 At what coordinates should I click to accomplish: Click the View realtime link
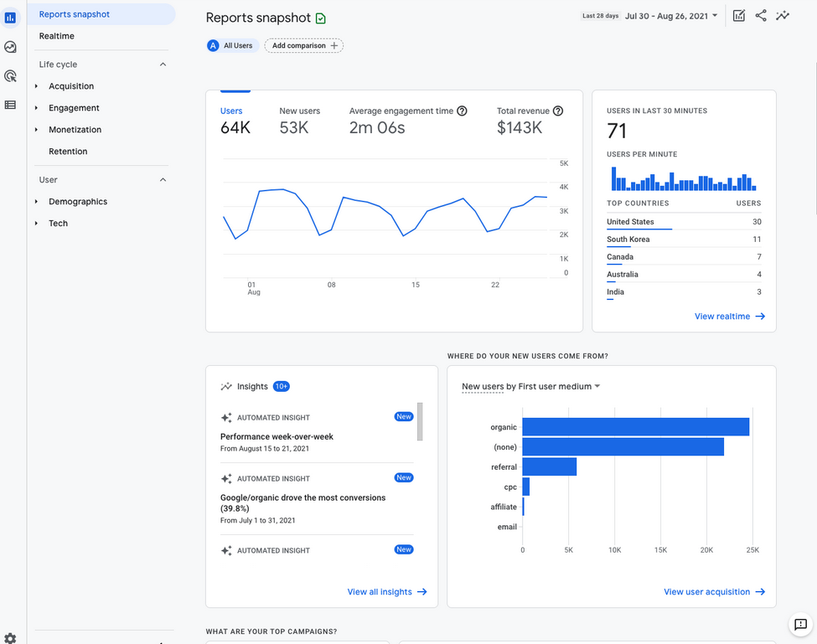[730, 317]
